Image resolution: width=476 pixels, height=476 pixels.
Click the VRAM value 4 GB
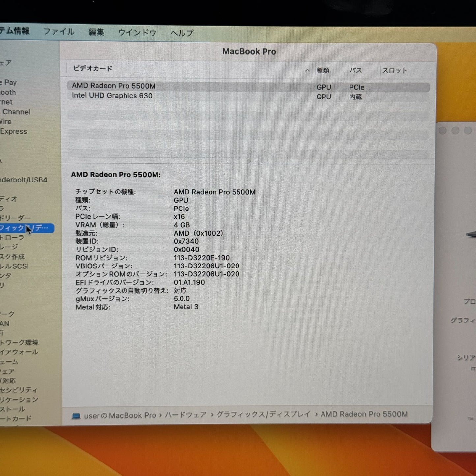click(x=182, y=225)
